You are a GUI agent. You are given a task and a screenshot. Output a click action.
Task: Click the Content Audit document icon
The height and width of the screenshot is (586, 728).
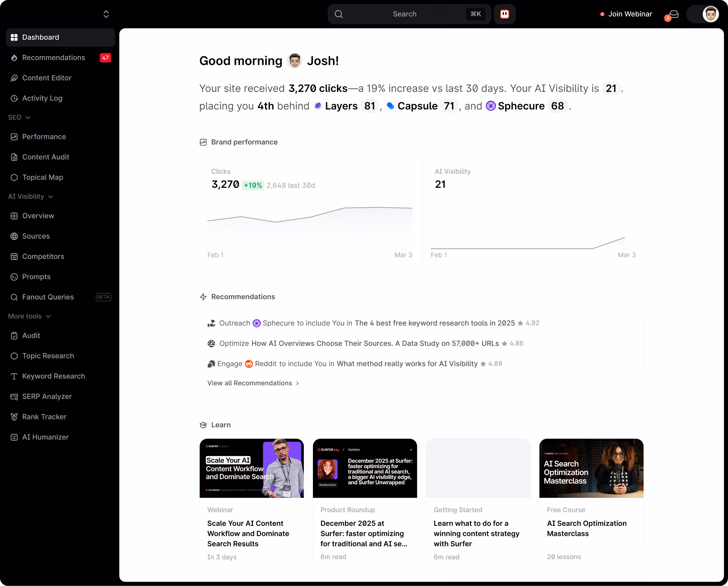point(14,157)
